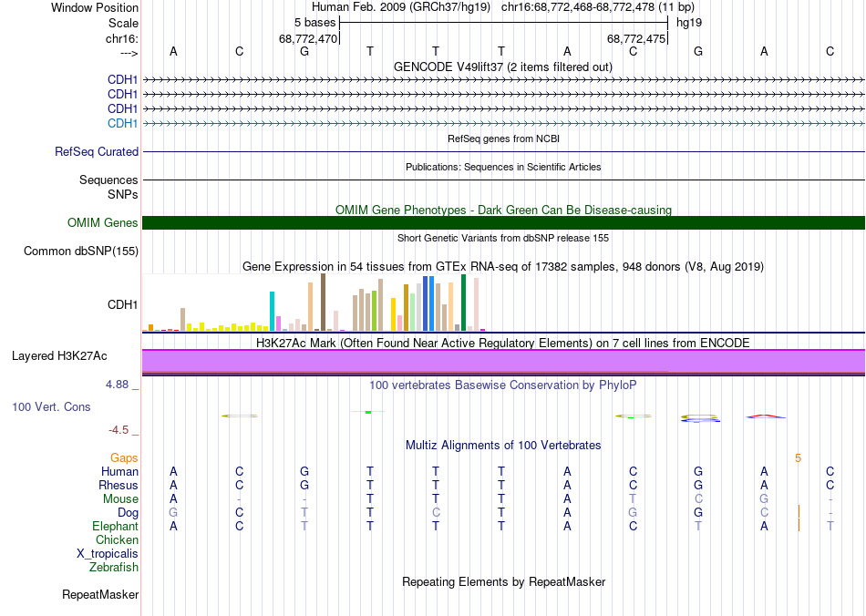Click the topmost CDH1 GENCODE transcript arrows
This screenshot has width=866, height=616.
point(503,80)
